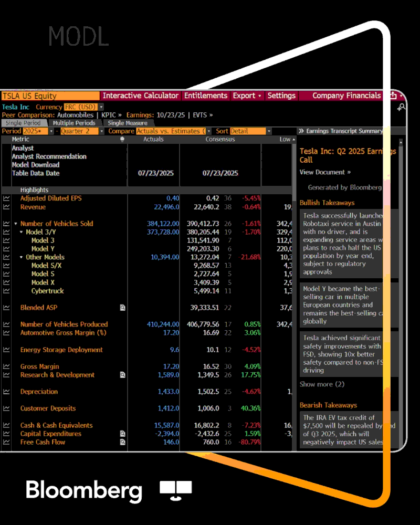Collapse the Number of Vehicles Sold group
Image resolution: width=420 pixels, height=525 pixels.
click(16, 224)
